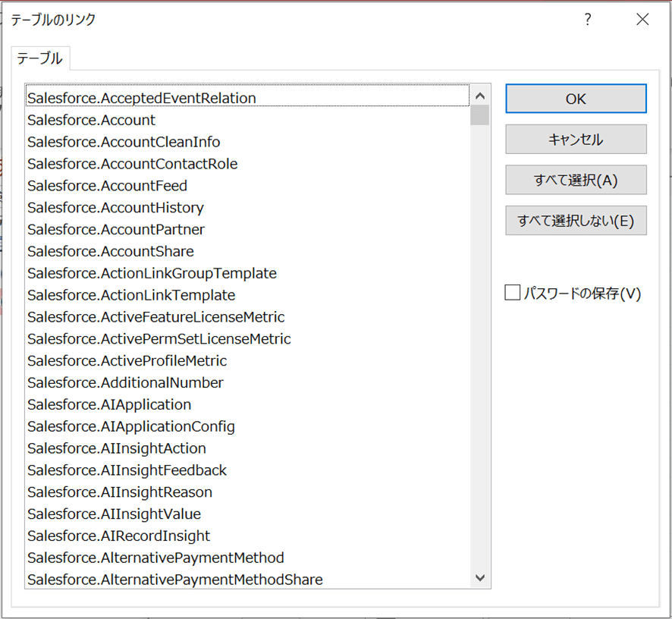The image size is (672, 619).
Task: Close the テーブルのリンク dialog
Action: pyautogui.click(x=642, y=19)
